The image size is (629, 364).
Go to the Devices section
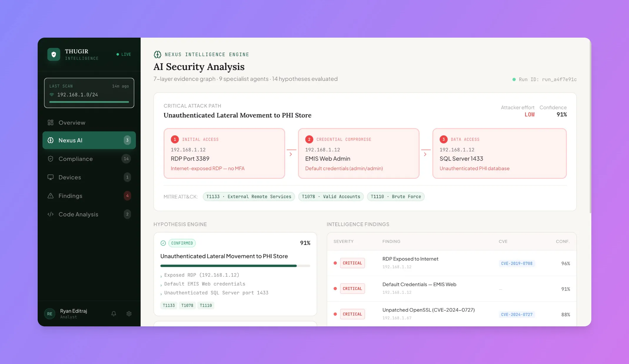pyautogui.click(x=89, y=177)
